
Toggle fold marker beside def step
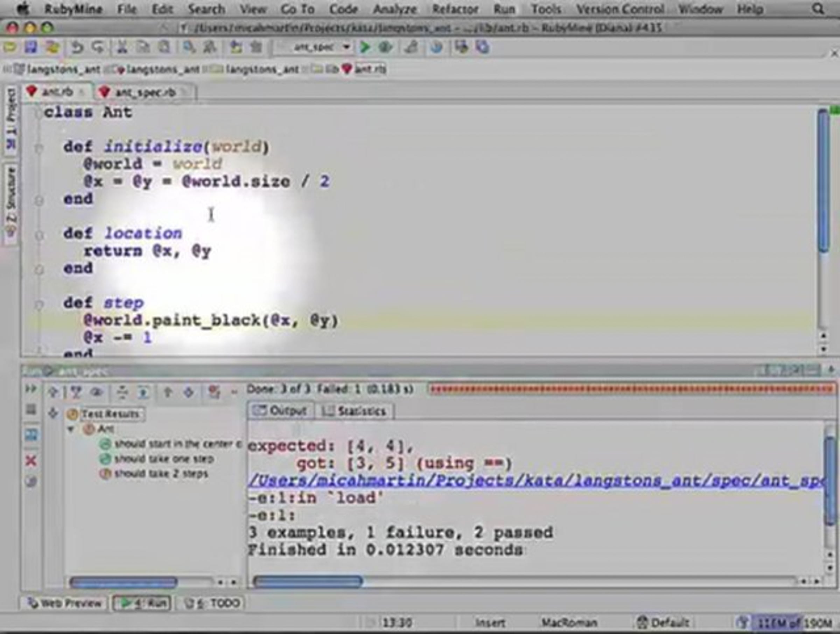click(38, 304)
